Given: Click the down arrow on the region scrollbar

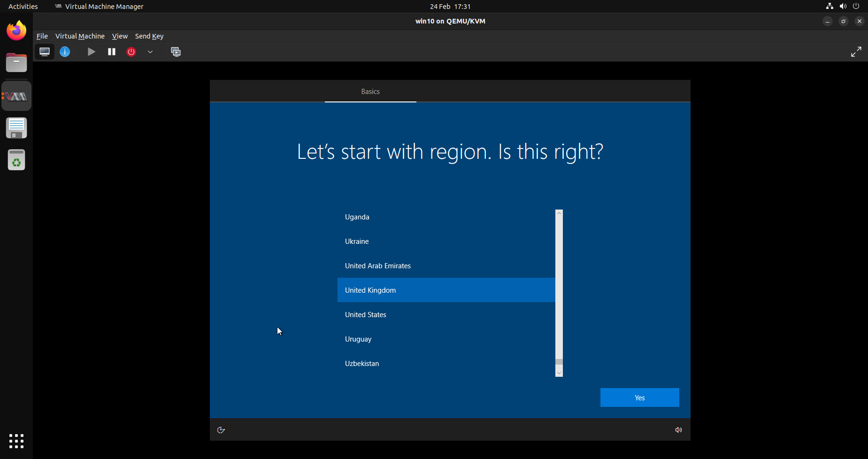Looking at the screenshot, I should [558, 372].
